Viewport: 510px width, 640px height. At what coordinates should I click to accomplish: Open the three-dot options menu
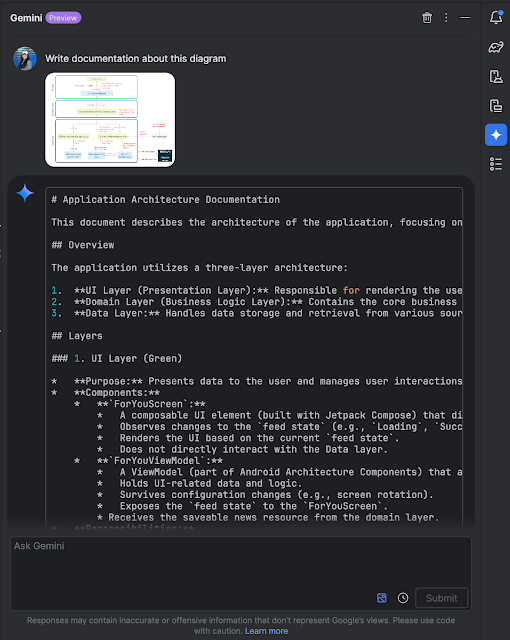[x=446, y=18]
